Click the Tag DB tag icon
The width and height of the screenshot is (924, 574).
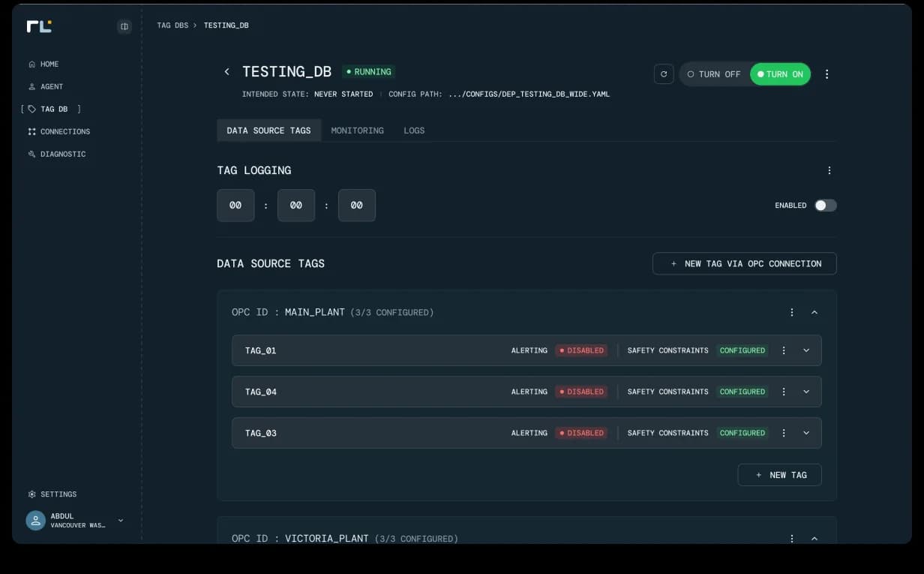(x=31, y=109)
